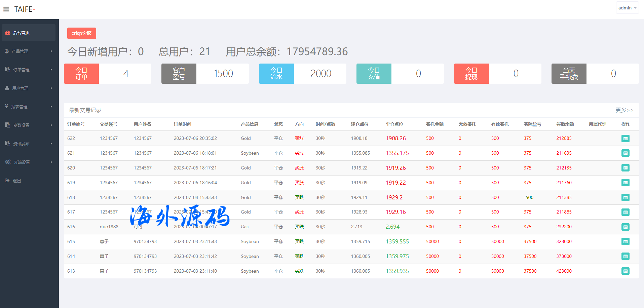Click the yen icon for 报表管理

click(7, 107)
